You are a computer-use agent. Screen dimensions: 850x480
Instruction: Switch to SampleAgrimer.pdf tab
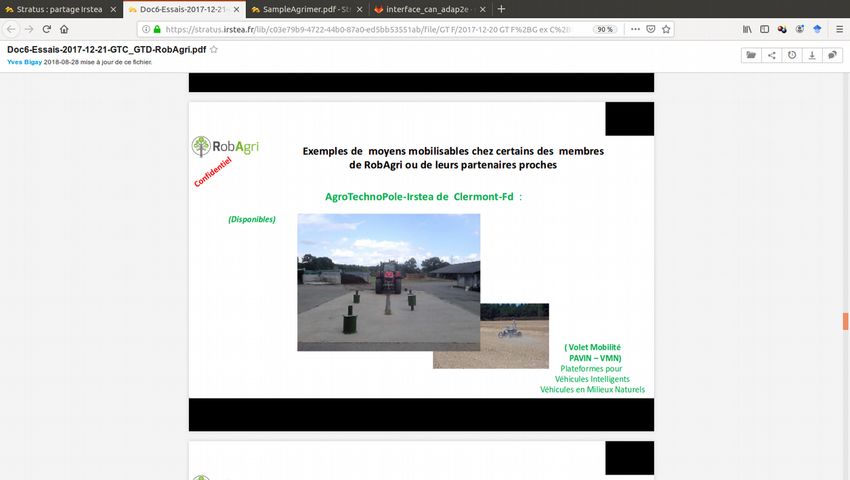303,9
